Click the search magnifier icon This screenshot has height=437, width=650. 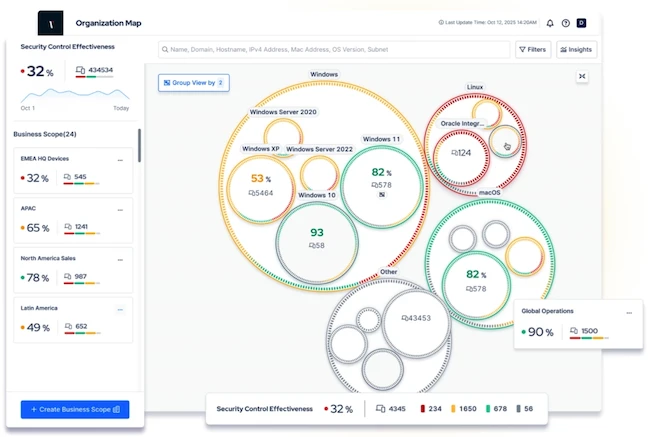click(165, 49)
